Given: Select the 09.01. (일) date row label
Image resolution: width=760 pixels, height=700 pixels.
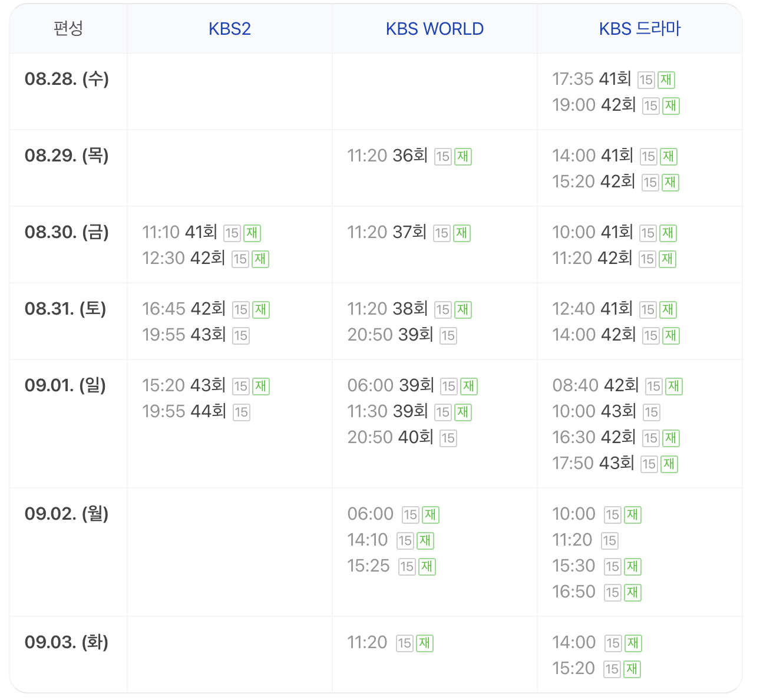Looking at the screenshot, I should click(x=65, y=385).
